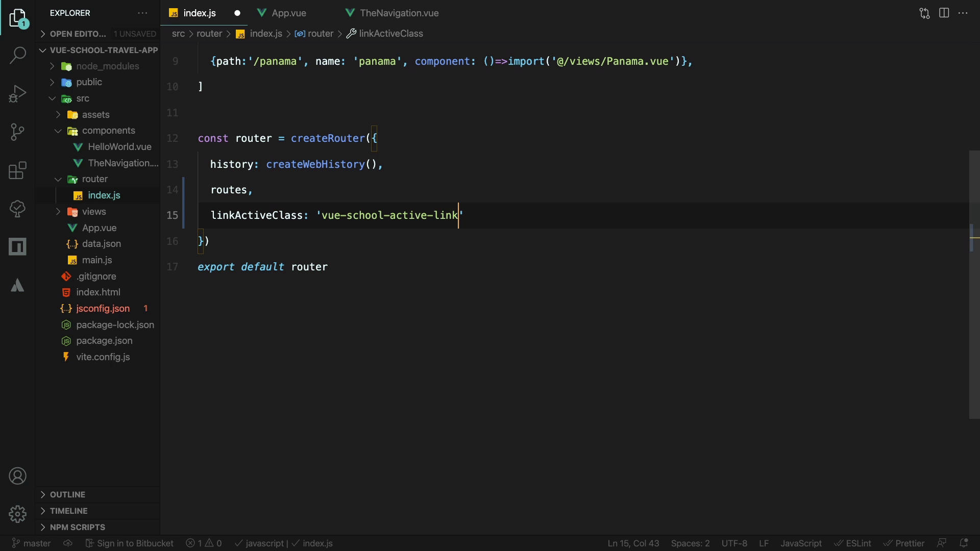Open the Explorer view in activity bar
Viewport: 980px width, 551px height.
pyautogui.click(x=18, y=18)
